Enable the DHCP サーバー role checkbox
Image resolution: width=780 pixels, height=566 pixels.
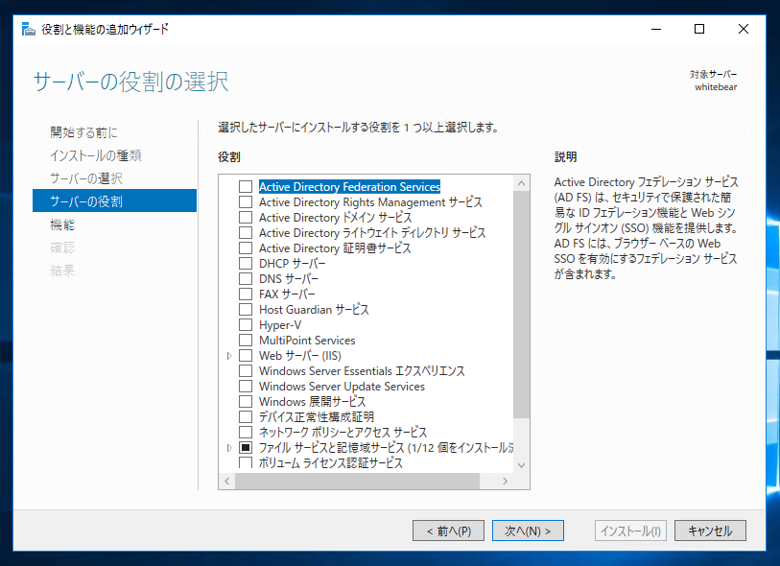[x=245, y=263]
